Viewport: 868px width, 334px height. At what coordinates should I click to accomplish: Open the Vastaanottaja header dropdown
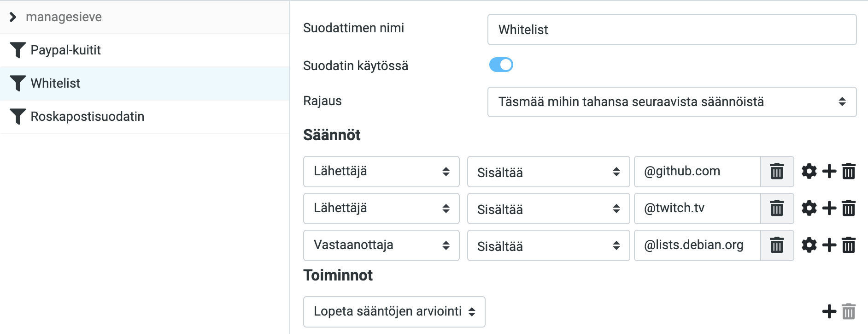[381, 245]
